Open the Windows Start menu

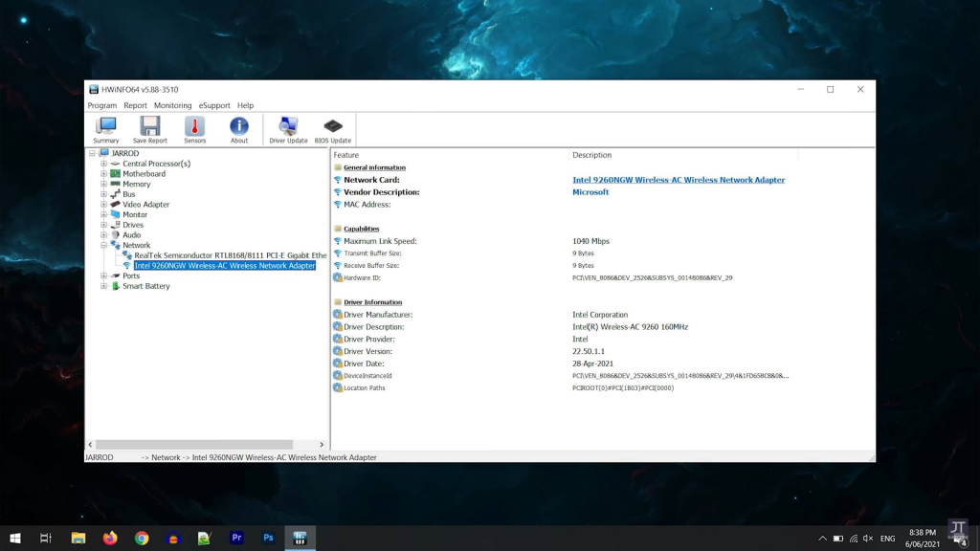[15, 538]
